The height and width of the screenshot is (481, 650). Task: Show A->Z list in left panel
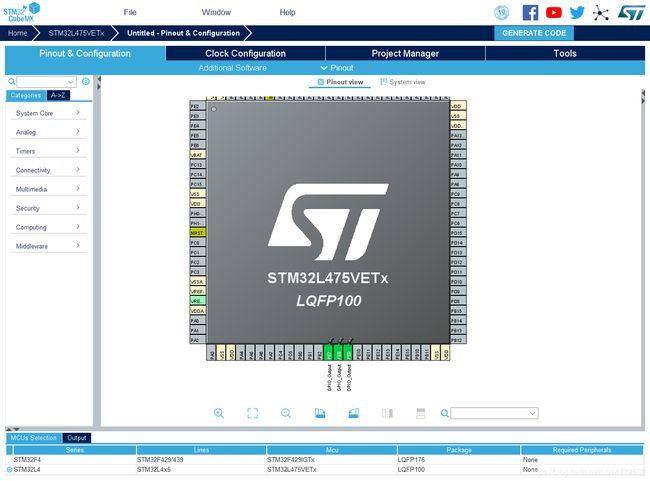58,95
